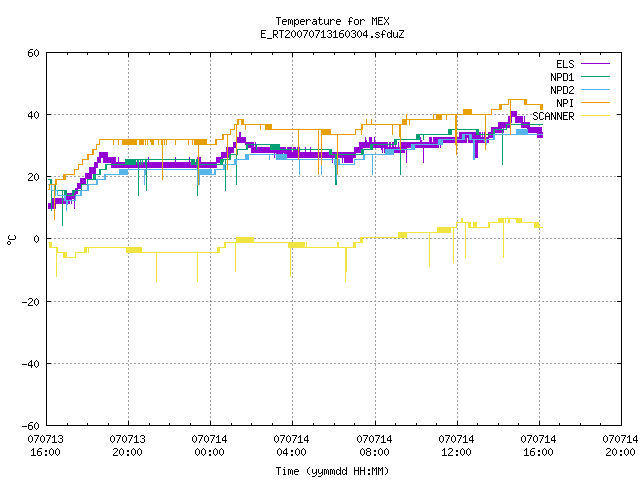The height and width of the screenshot is (480, 640).
Task: Click the NPD1 legend label
Action: coord(562,77)
